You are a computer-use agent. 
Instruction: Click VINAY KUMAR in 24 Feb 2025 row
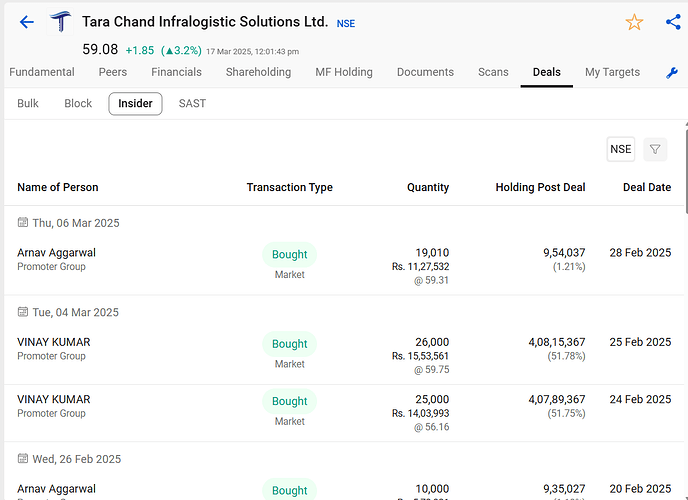point(54,399)
